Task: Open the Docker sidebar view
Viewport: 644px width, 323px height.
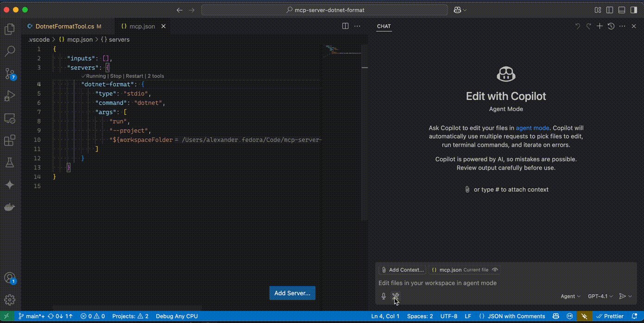Action: point(9,207)
